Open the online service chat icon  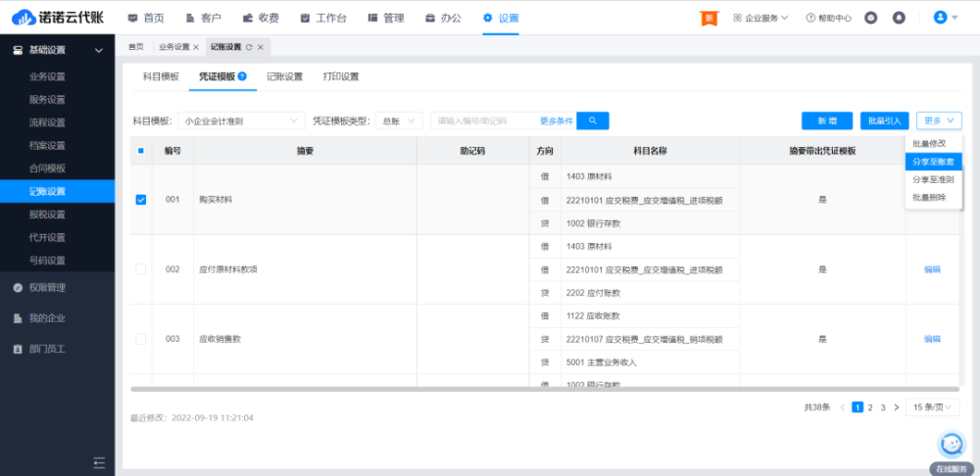(x=951, y=444)
